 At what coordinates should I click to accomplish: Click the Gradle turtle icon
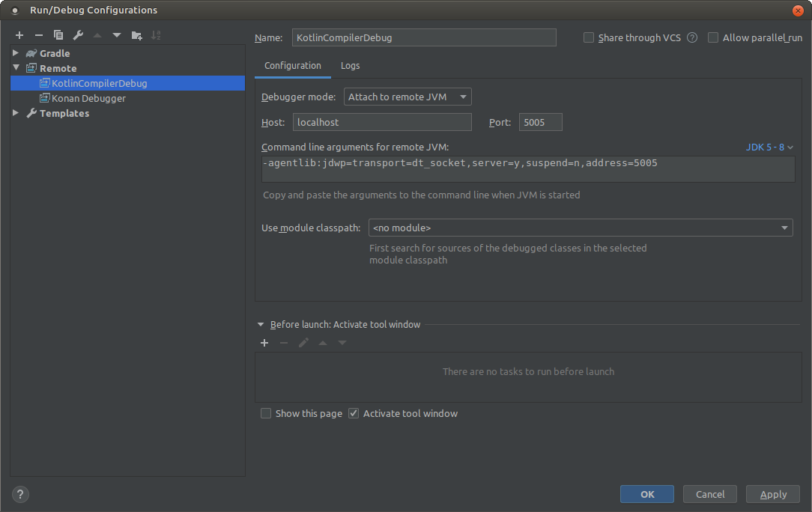pyautogui.click(x=31, y=53)
